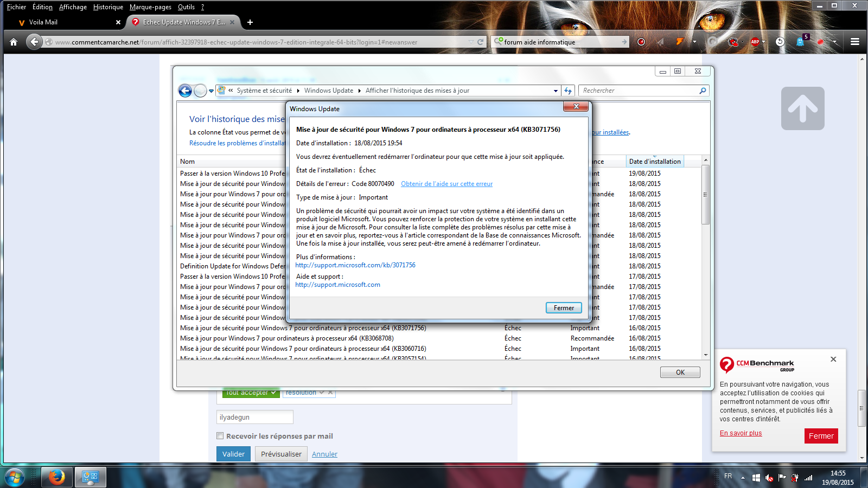This screenshot has width=868, height=488.
Task: Click the red record extension icon
Action: point(641,42)
